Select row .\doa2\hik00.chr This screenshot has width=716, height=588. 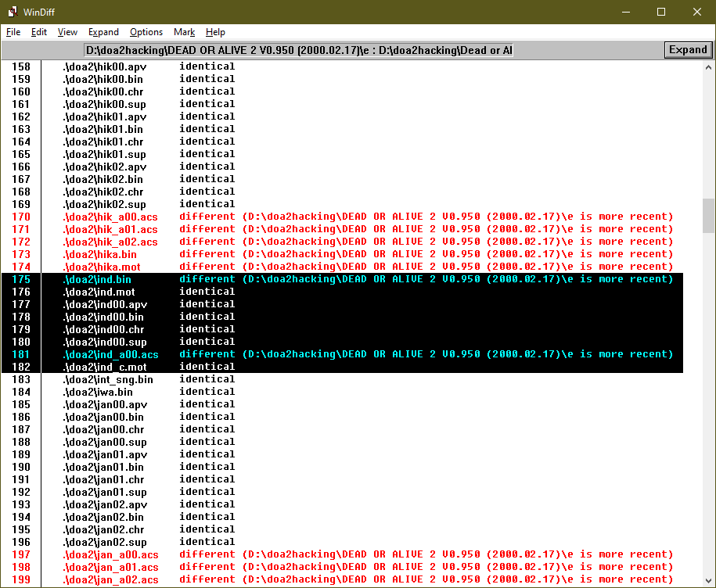(342, 91)
